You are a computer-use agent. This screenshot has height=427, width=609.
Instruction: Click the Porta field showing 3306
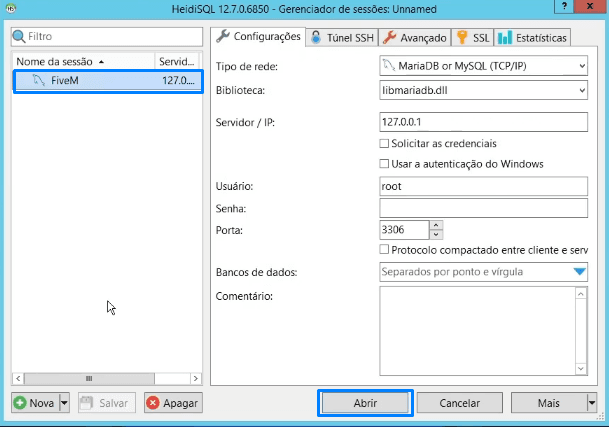point(404,230)
